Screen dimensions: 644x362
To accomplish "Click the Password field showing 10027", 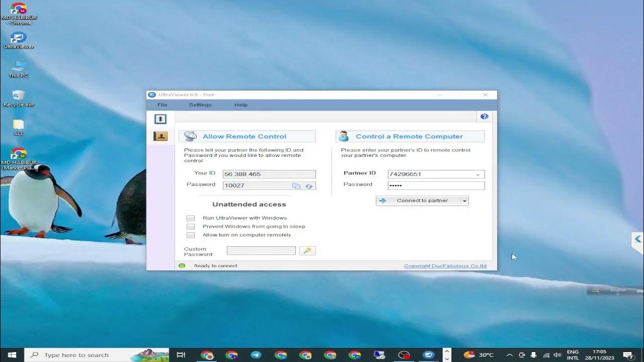I will click(x=269, y=186).
